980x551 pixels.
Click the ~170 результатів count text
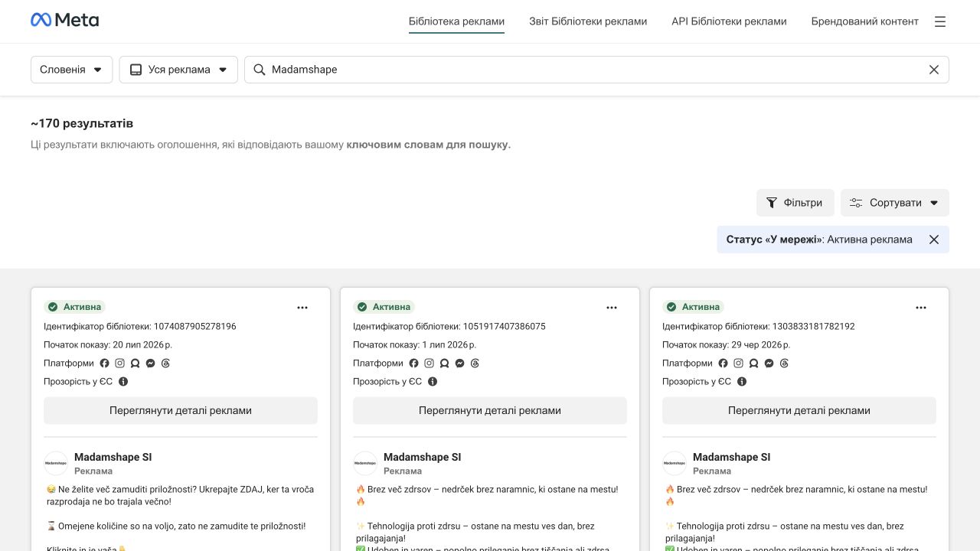click(82, 123)
